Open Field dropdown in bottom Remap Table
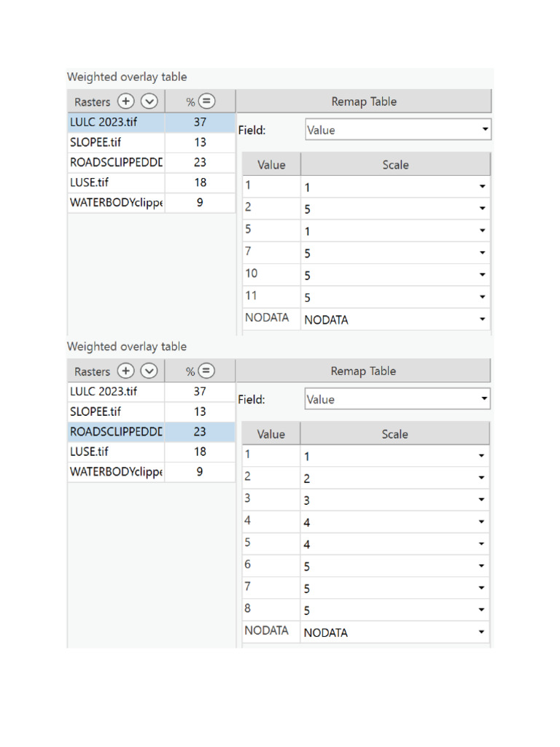This screenshot has width=560, height=747. click(397, 399)
